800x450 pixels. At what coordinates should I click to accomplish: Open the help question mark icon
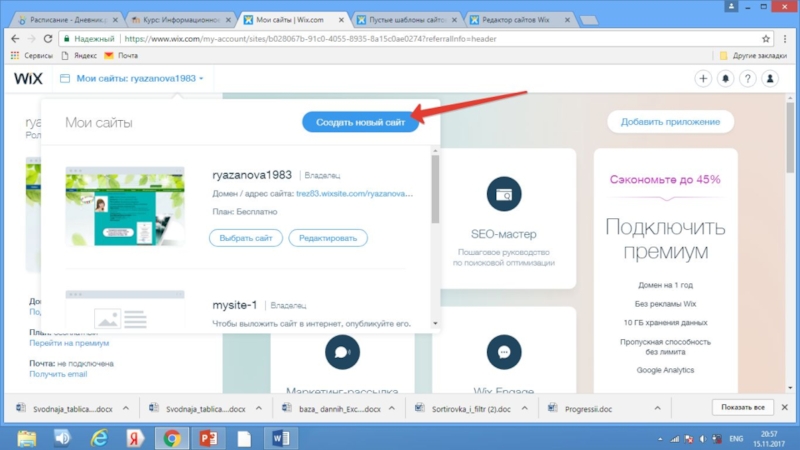coord(748,79)
